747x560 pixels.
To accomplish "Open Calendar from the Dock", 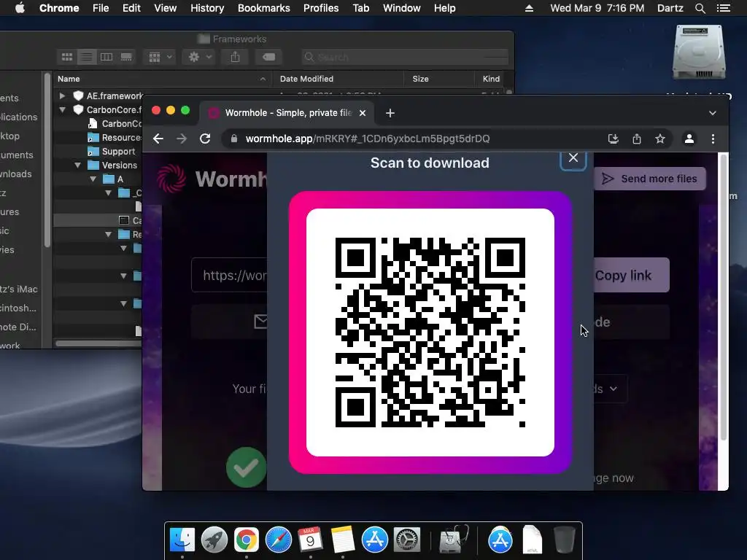I will pyautogui.click(x=310, y=540).
